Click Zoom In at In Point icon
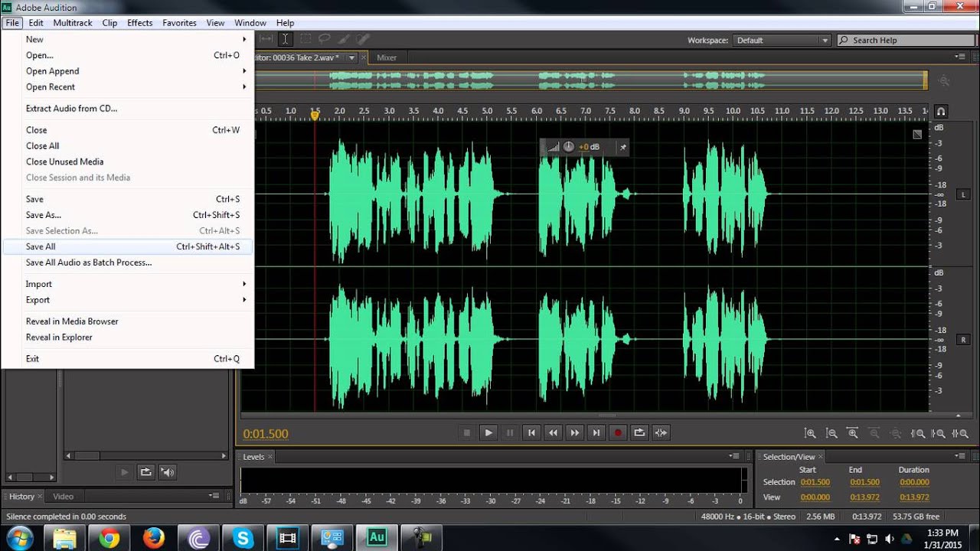Image resolution: width=980 pixels, height=551 pixels. (917, 433)
